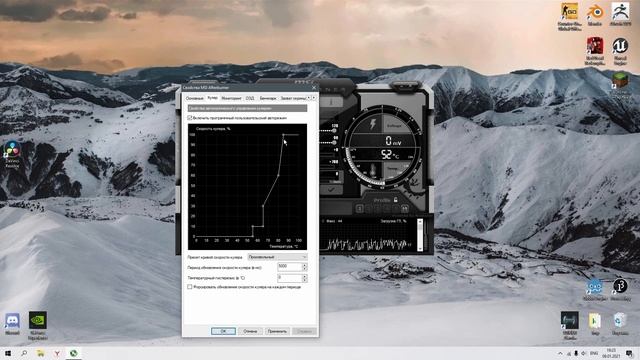The image size is (640, 360).
Task: Launch Blender from the desktop
Action: point(595,16)
